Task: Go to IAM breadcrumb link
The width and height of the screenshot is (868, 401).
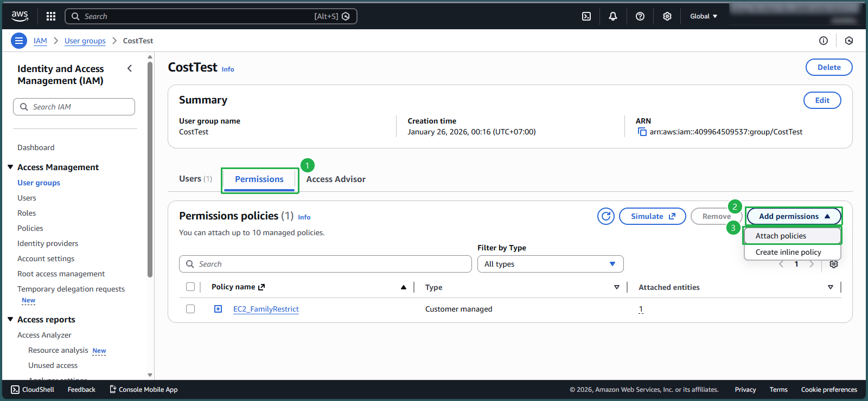Action: (40, 41)
